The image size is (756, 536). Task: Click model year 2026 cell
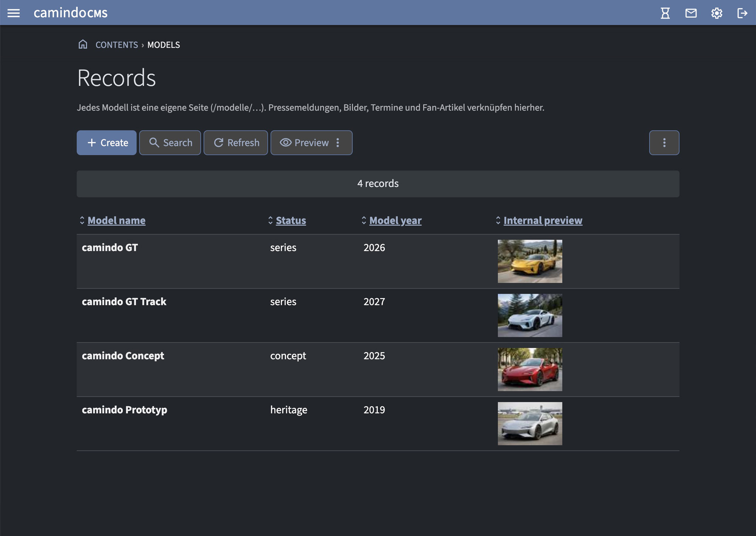point(374,247)
